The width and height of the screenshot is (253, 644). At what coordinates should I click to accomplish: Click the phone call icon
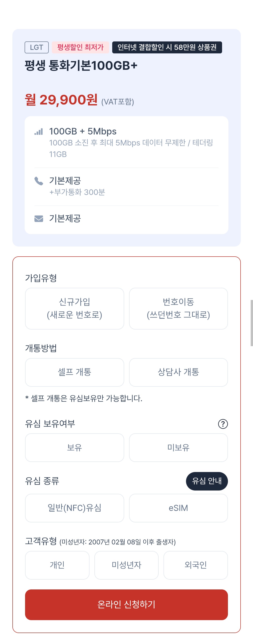pyautogui.click(x=39, y=181)
